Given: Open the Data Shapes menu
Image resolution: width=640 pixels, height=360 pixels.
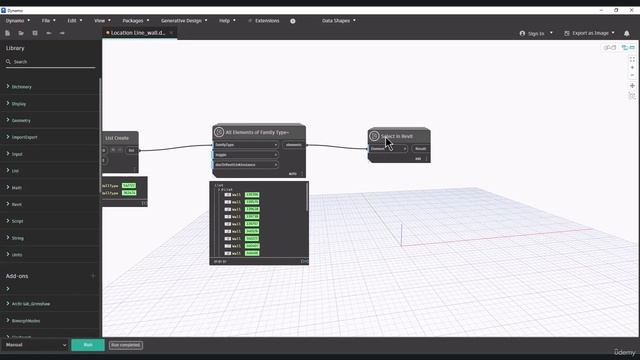Looking at the screenshot, I should point(339,20).
